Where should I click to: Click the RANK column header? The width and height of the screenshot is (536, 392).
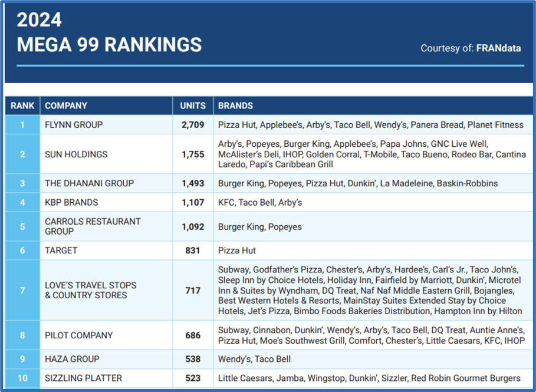pos(22,106)
